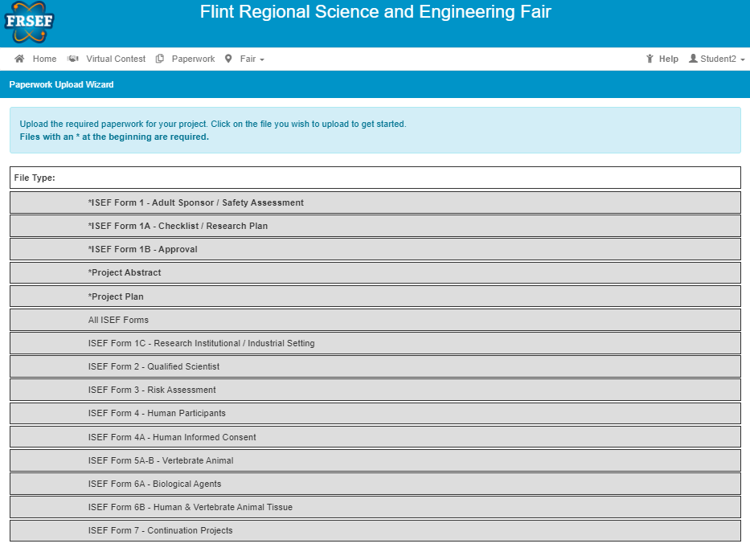This screenshot has width=750, height=560.
Task: Select ISEF Form 1 Adult Sponsor row
Action: click(375, 202)
